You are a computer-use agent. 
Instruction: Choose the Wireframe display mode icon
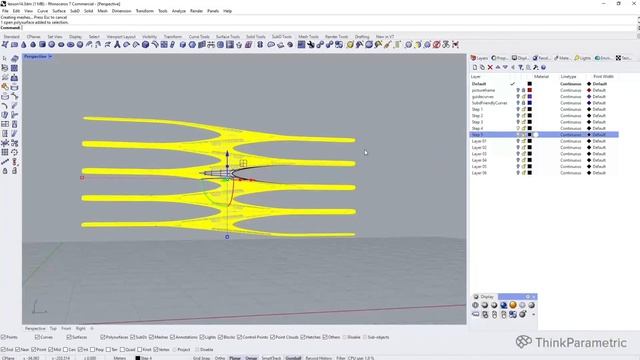tap(475, 305)
